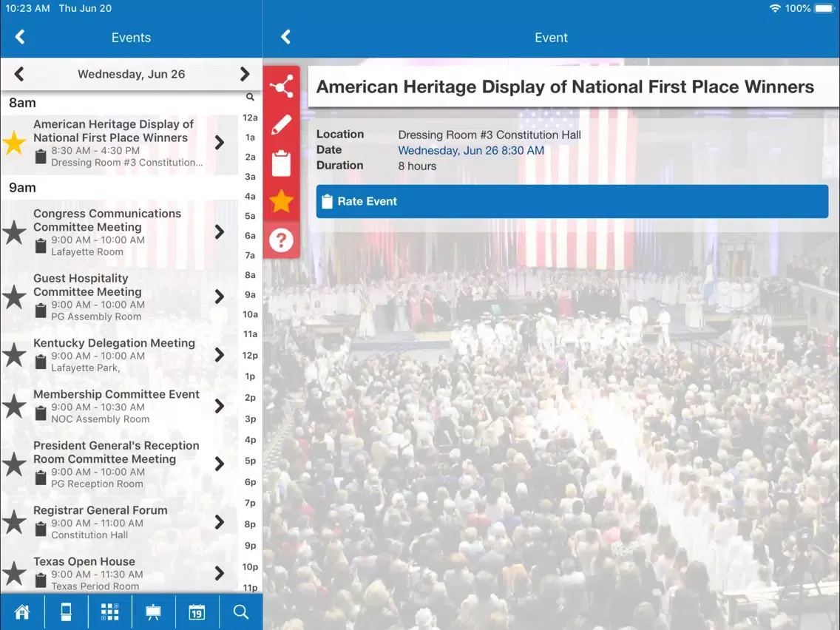
Task: Favorite the Kentucky Delegation Meeting
Action: point(14,355)
